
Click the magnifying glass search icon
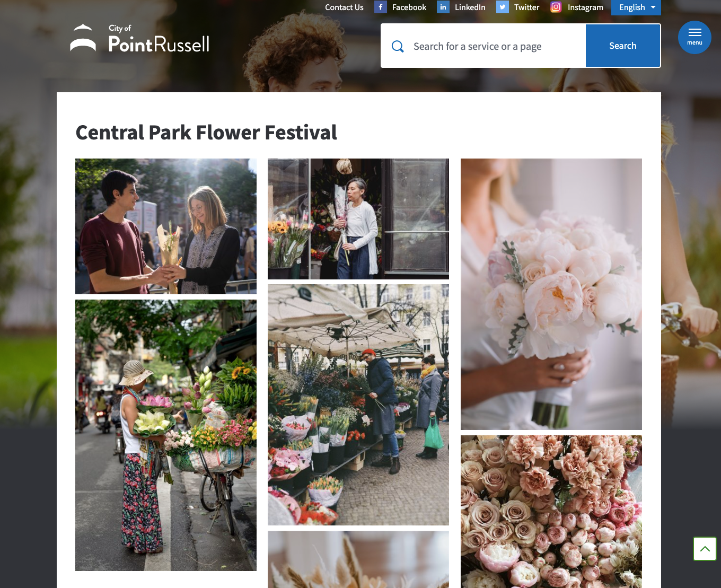[398, 46]
